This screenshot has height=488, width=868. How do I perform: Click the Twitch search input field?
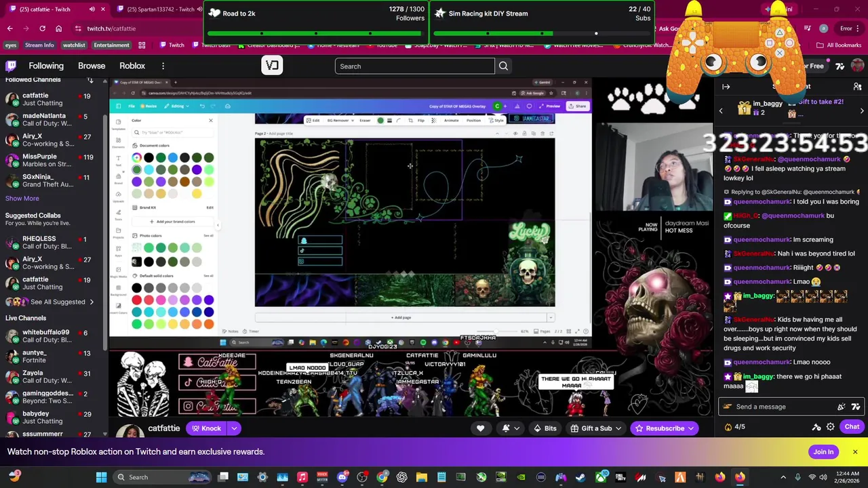click(415, 66)
